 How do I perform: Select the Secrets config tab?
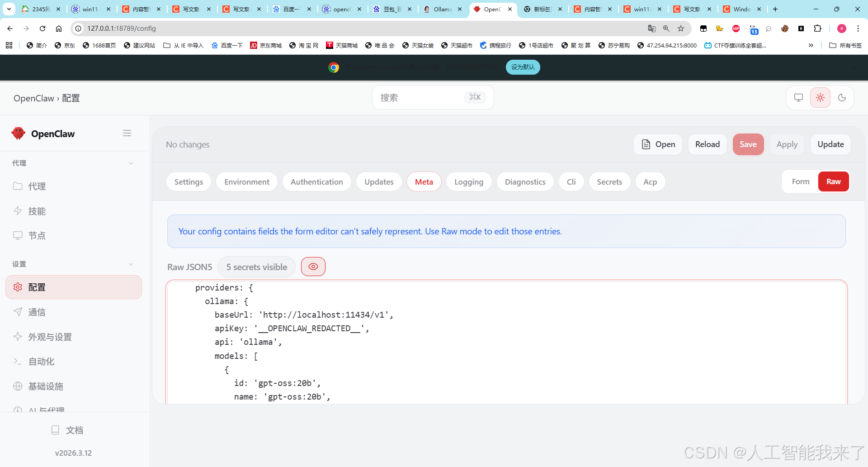pos(609,182)
